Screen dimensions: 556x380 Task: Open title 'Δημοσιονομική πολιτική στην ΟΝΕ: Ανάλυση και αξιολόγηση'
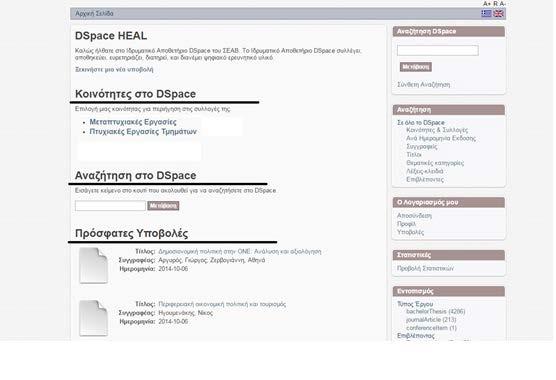[240, 251]
